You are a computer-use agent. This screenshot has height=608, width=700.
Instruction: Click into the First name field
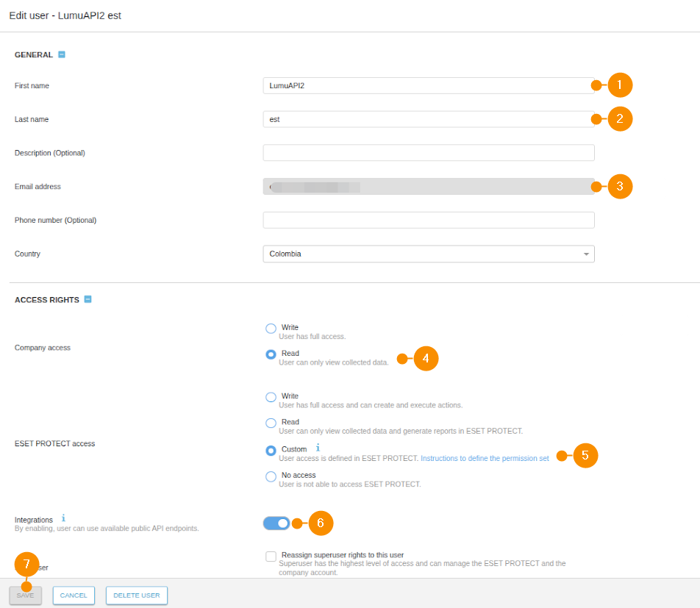coord(428,85)
